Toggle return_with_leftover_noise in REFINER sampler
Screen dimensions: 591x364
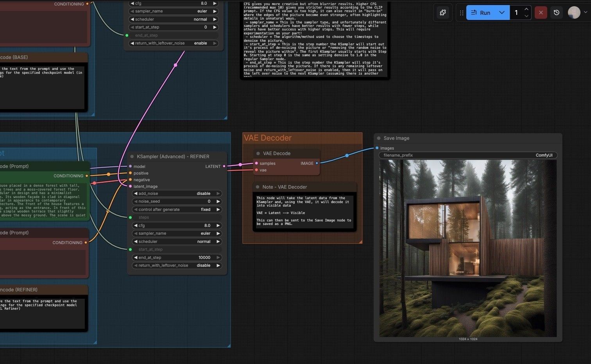[x=177, y=265]
